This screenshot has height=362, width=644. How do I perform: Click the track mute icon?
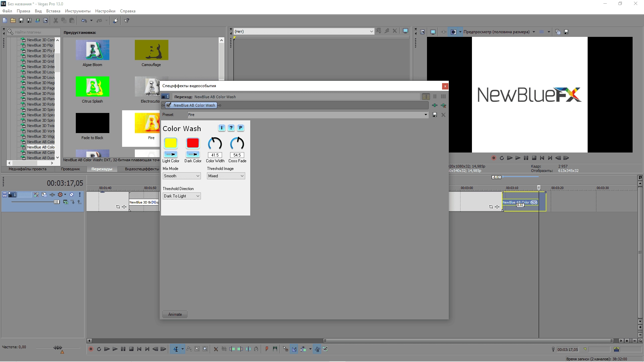(x=71, y=194)
